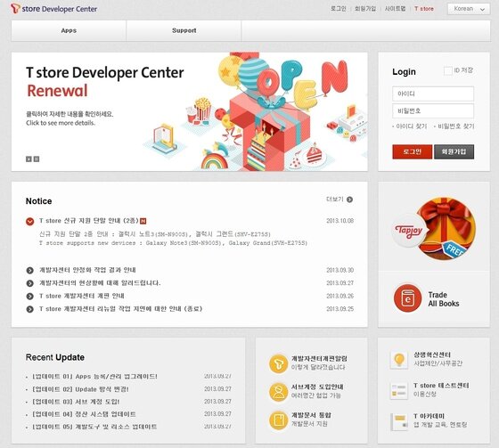499x448 pixels.
Task: Open the 개발문서 통합 text link
Action: (x=311, y=415)
